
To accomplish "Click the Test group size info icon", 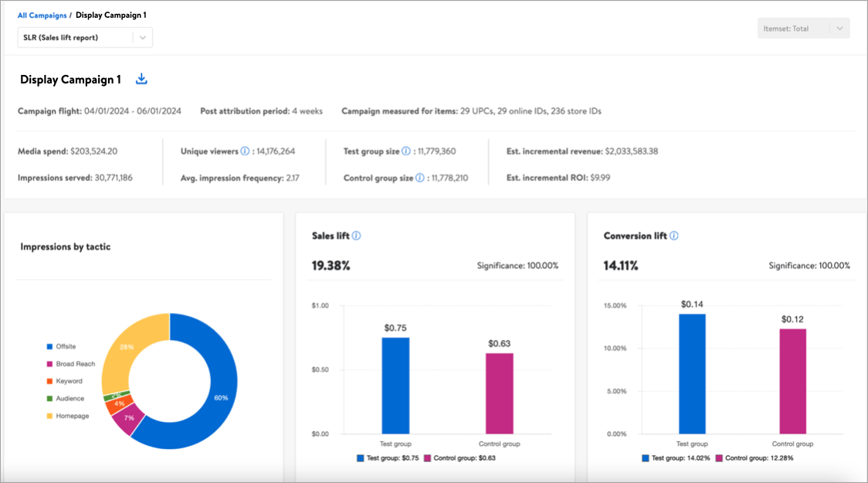I will 405,152.
